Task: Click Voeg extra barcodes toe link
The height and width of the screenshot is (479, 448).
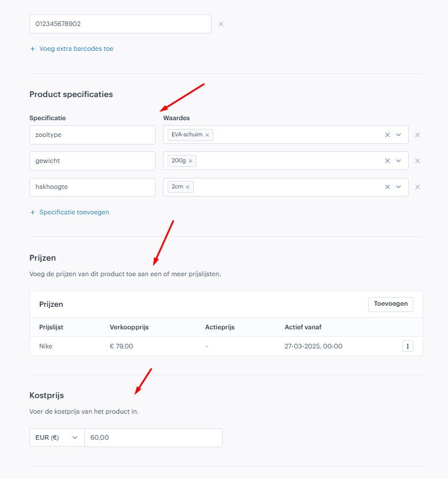Action: pyautogui.click(x=72, y=49)
